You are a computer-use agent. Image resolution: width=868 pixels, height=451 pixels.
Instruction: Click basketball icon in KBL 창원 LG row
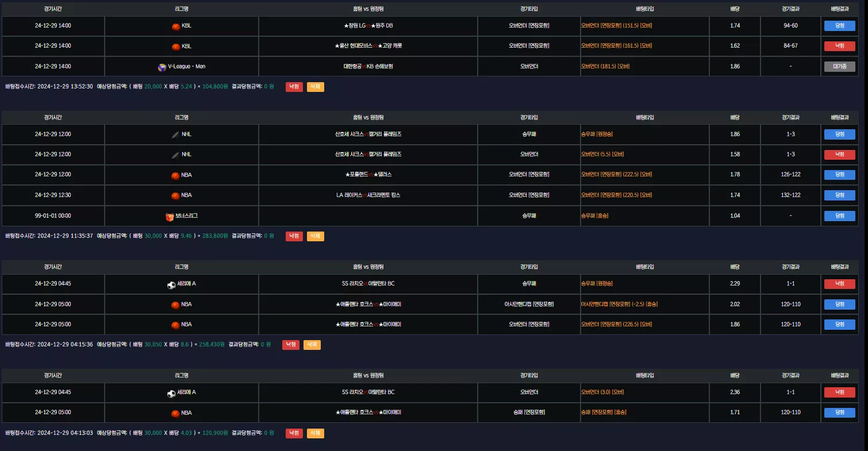point(175,26)
